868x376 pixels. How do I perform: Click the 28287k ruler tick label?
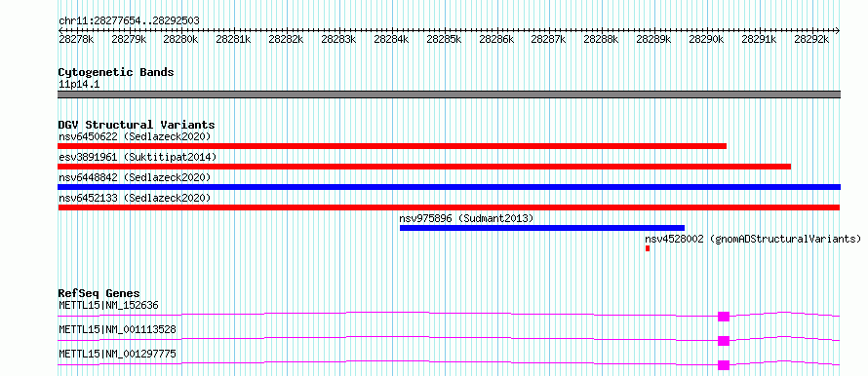(548, 39)
